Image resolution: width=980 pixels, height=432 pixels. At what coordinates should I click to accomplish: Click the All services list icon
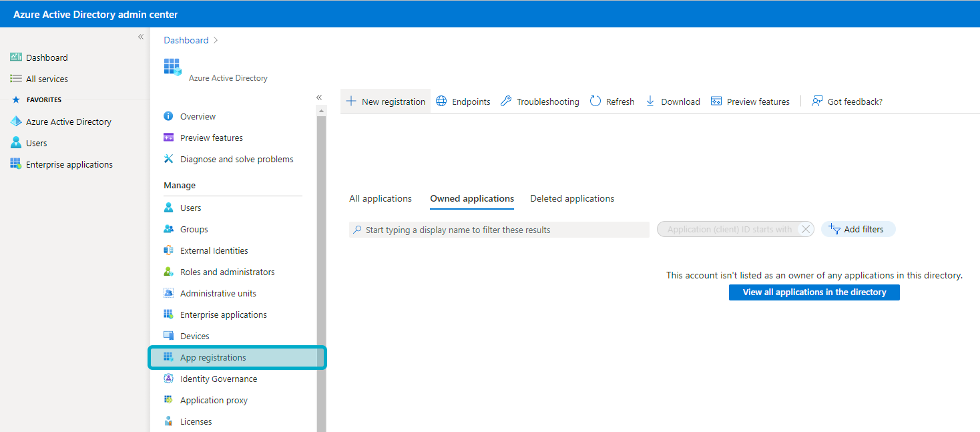click(x=16, y=79)
